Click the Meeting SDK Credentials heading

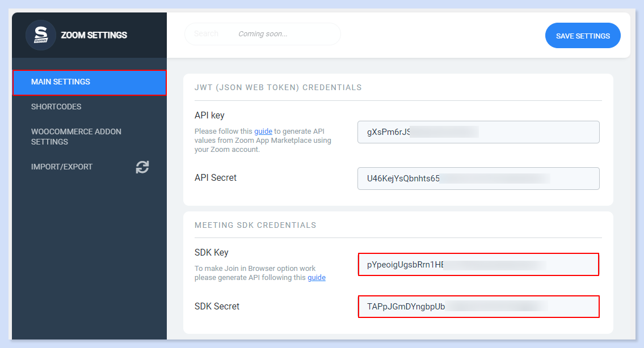click(255, 226)
